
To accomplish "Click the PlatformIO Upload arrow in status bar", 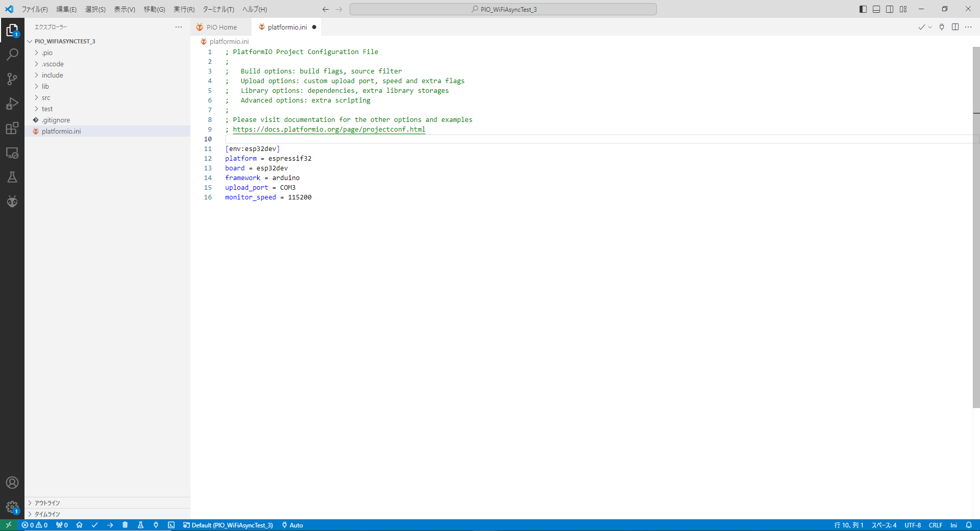I will click(110, 525).
